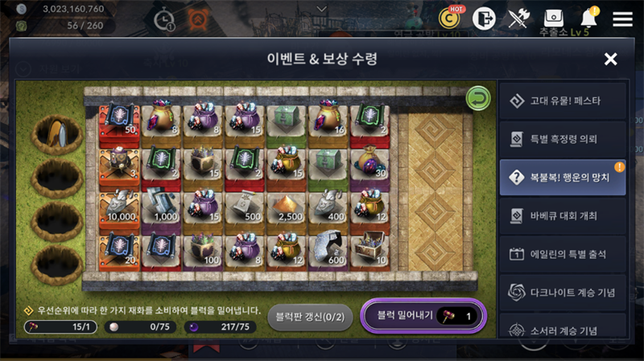Select the 10,000 silver reward block
The width and height of the screenshot is (644, 361).
(x=119, y=209)
